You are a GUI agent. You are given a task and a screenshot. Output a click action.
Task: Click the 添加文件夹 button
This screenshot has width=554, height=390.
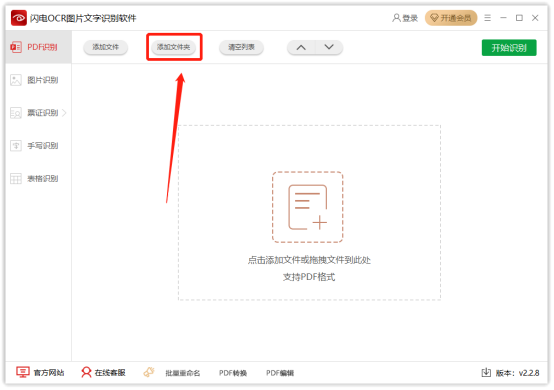coord(173,47)
